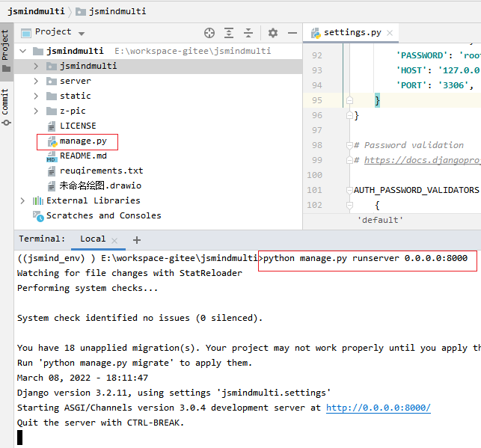The image size is (481, 448).
Task: Click the manage.py python file icon
Action: 52,141
